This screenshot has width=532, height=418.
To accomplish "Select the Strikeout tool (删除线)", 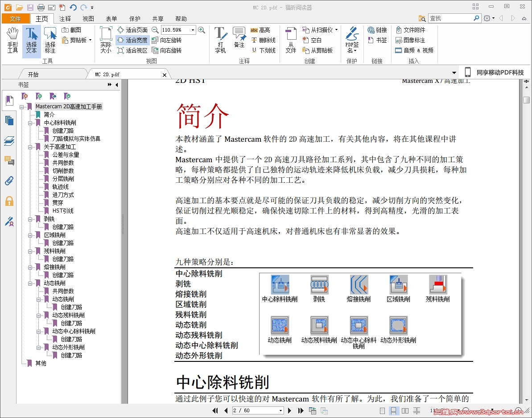I will 263,40.
